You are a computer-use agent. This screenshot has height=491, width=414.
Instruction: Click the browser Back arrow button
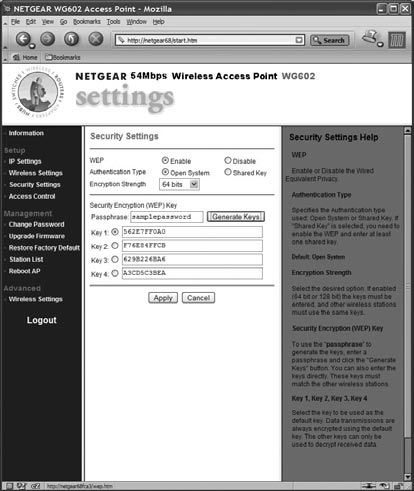click(x=23, y=39)
